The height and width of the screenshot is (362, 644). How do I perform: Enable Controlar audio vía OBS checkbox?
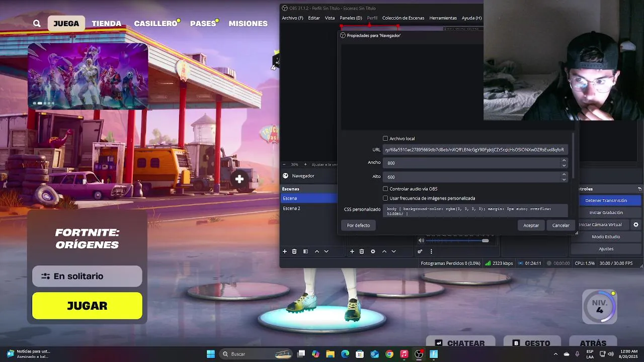(x=385, y=189)
